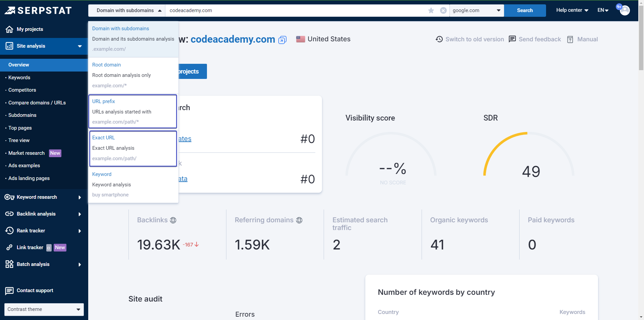This screenshot has height=320, width=644.
Task: Select URL prefix search mode option
Action: (133, 111)
